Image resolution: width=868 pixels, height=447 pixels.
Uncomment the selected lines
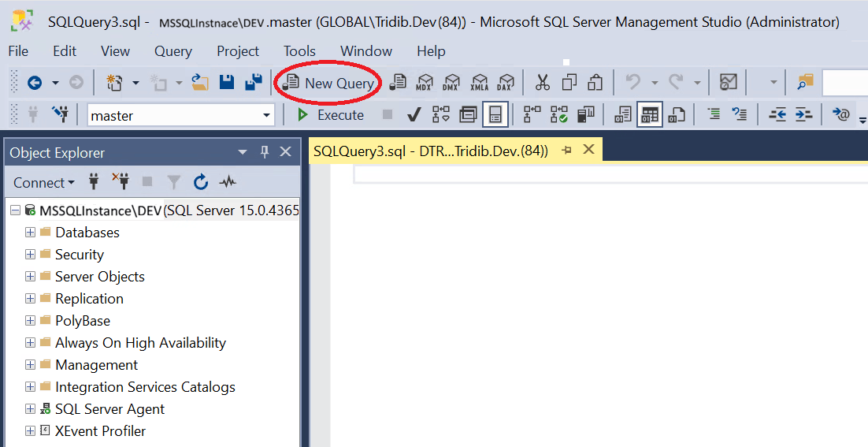[739, 114]
